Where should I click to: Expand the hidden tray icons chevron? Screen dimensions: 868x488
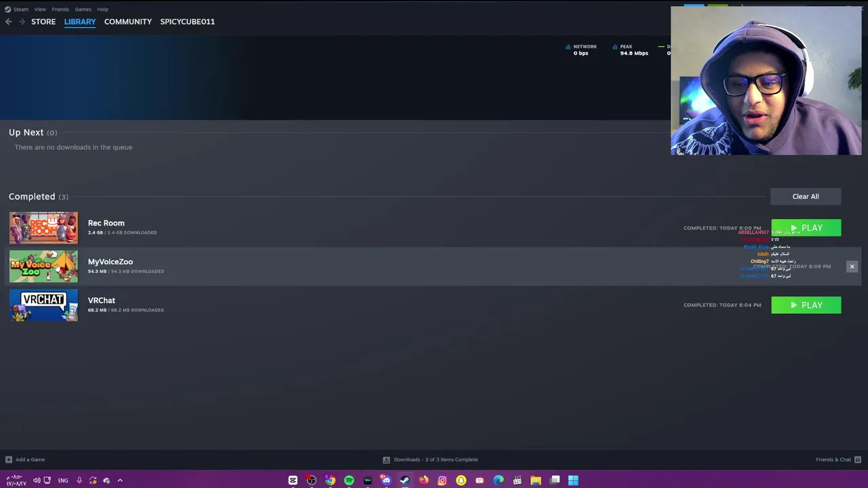[120, 481]
